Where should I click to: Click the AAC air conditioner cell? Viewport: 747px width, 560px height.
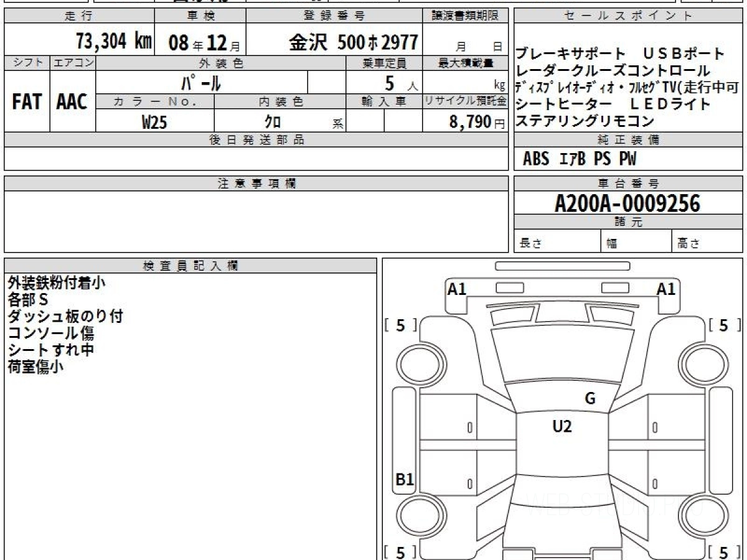click(x=73, y=102)
